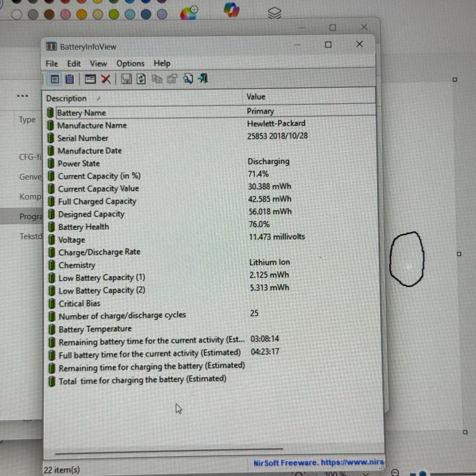
Task: Click Paint's zoom out magnifier button
Action: tap(395, 472)
